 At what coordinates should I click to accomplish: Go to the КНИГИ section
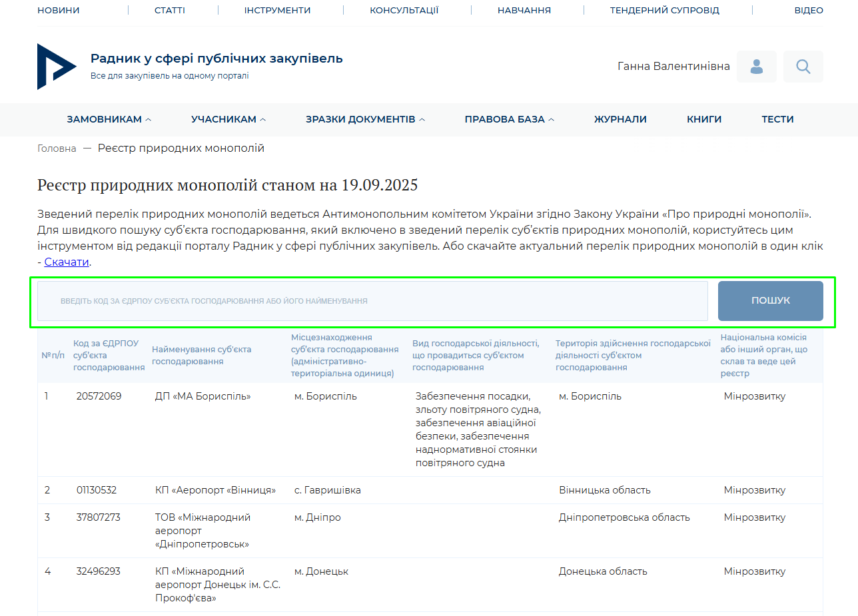(704, 119)
